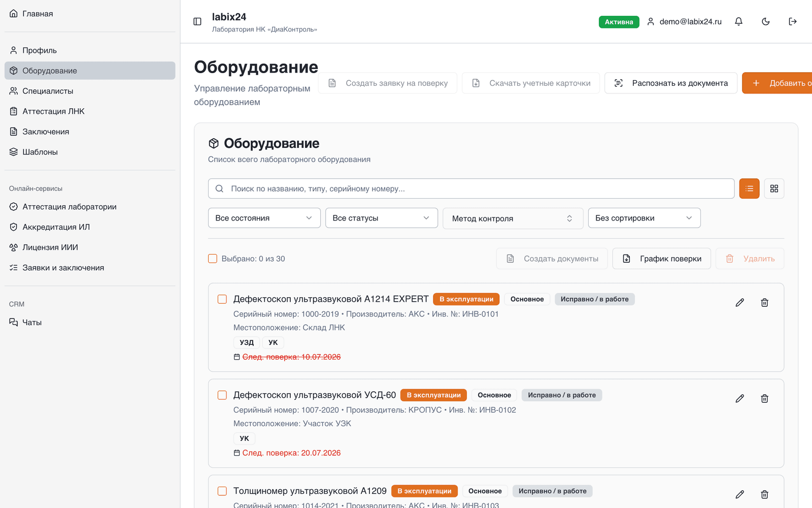Edit Дефектоскоп УСД-60 with pencil icon
Image resolution: width=812 pixels, height=508 pixels.
point(740,399)
